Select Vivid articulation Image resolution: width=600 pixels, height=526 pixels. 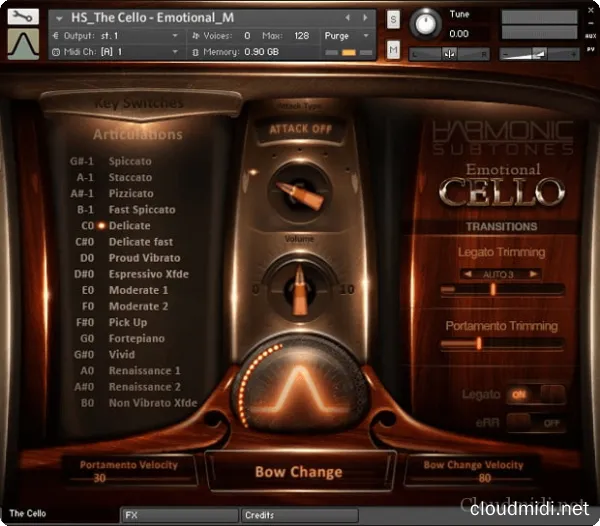(122, 355)
